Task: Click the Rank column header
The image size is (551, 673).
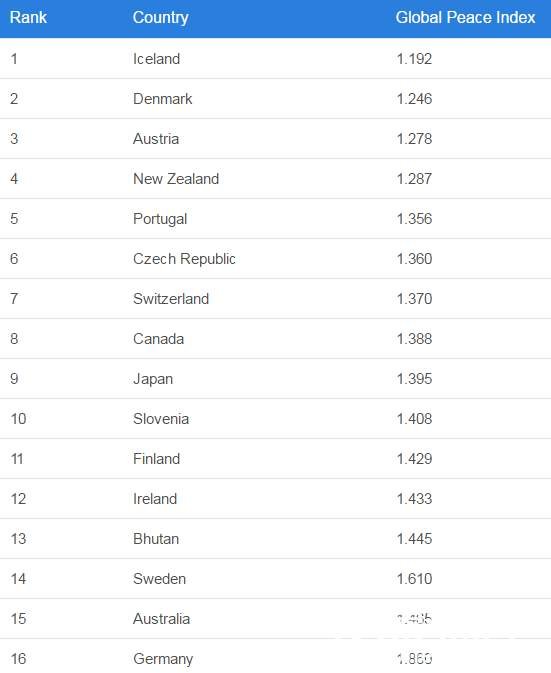Action: (x=28, y=18)
